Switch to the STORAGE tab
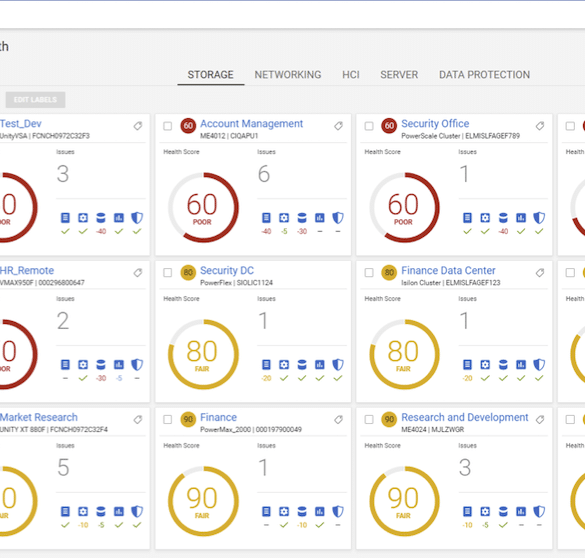This screenshot has width=585, height=558. 210,75
